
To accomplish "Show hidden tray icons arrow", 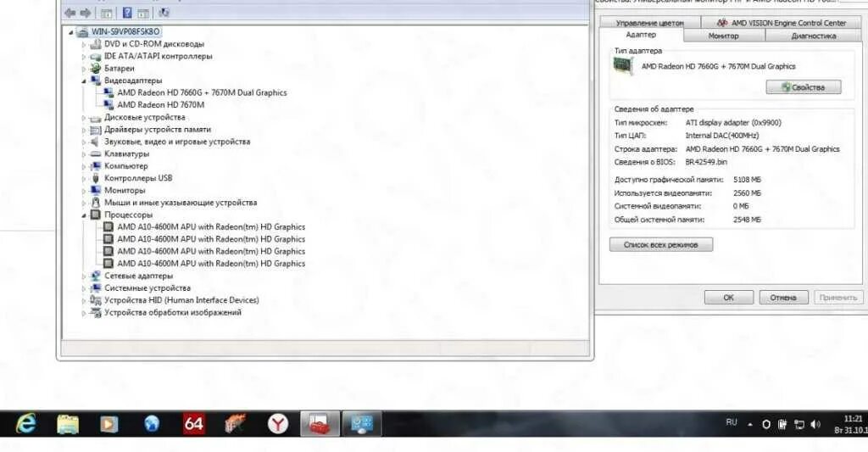I will 750,425.
